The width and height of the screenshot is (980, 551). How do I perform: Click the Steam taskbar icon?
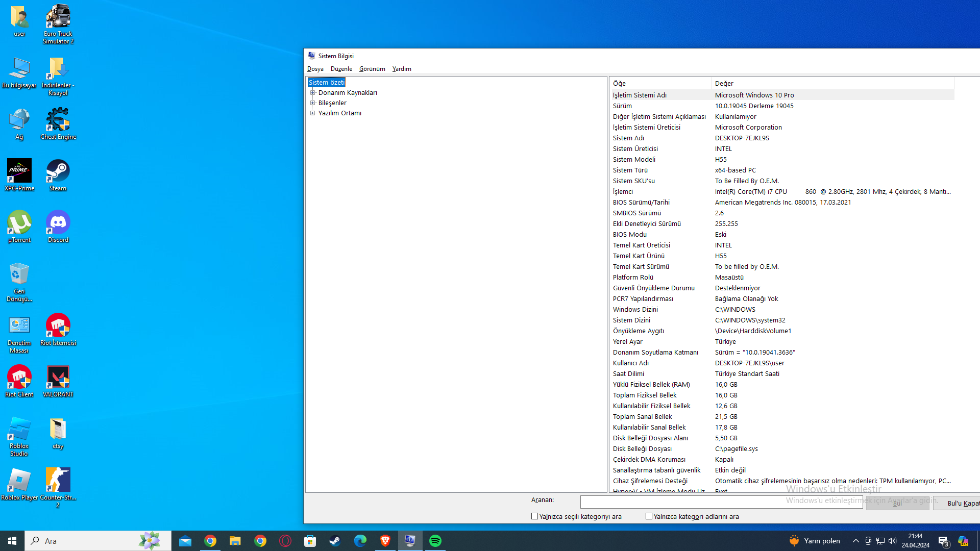coord(335,541)
